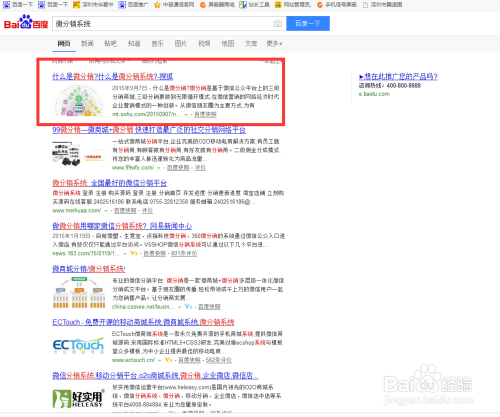Image resolution: width=500 pixels, height=417 pixels.
Task: Open the camera image search icon
Action: (x=277, y=24)
